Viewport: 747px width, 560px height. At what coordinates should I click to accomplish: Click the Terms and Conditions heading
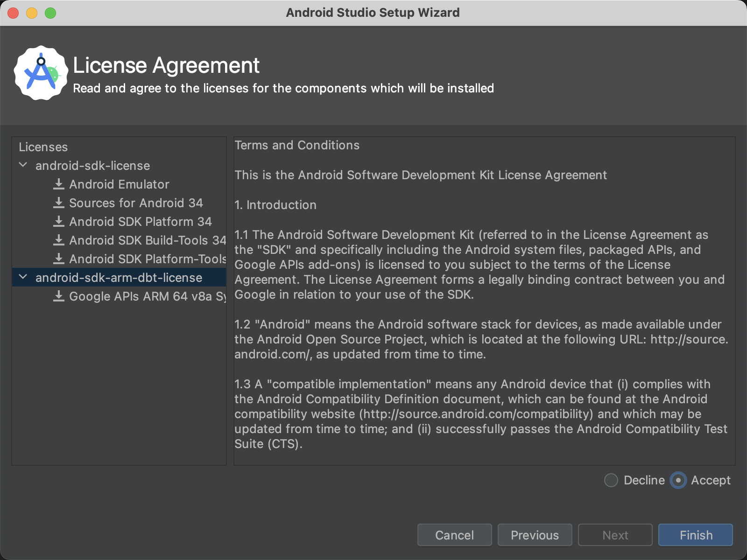pos(297,145)
